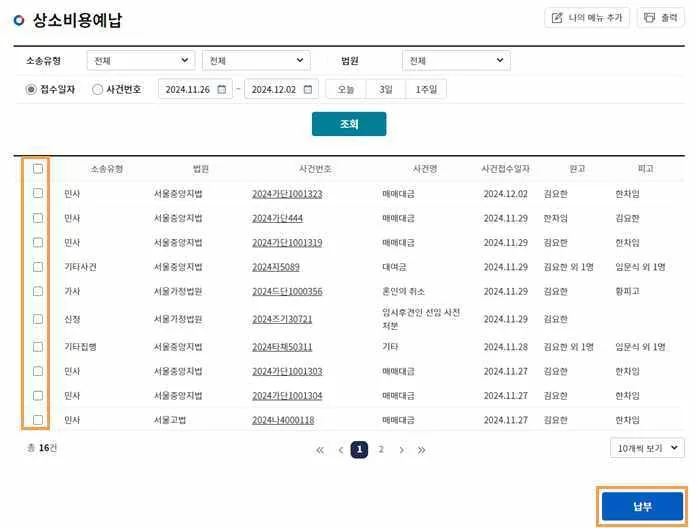695x528 pixels.
Task: Click 2024.12.02 filing date cell in first row
Action: tap(506, 194)
